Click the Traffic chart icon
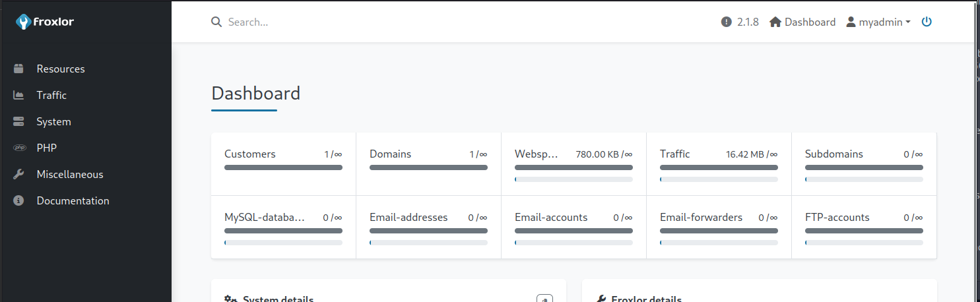 [18, 95]
